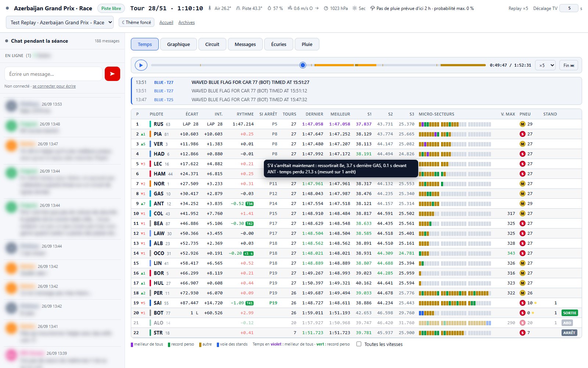Click the medium tyre icon in ANT row

tap(522, 204)
